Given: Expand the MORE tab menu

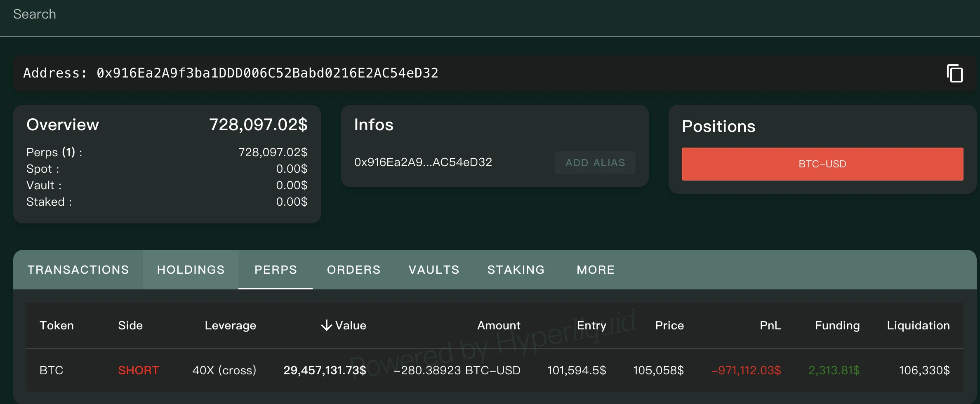Looking at the screenshot, I should pos(595,270).
